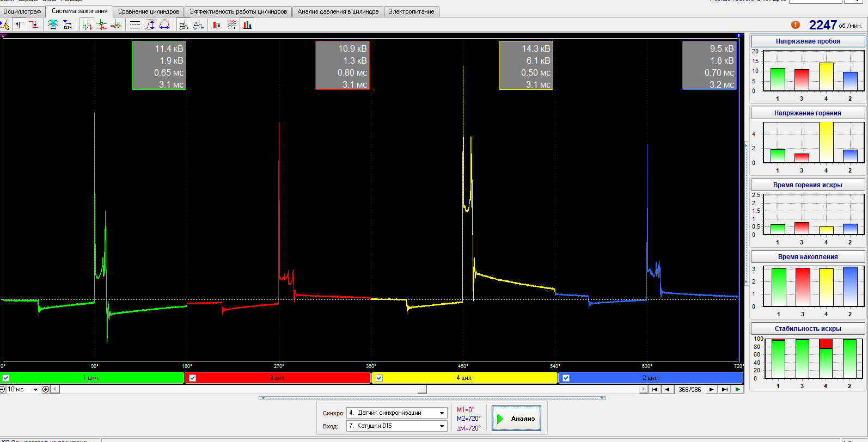Select the red 3 цил. channel bar
This screenshot has width=868, height=442.
278,378
